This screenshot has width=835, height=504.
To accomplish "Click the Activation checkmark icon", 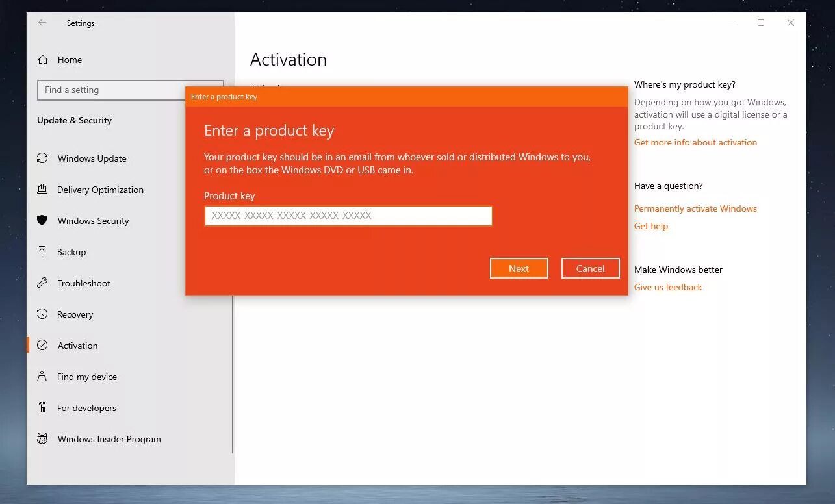I will [x=42, y=345].
